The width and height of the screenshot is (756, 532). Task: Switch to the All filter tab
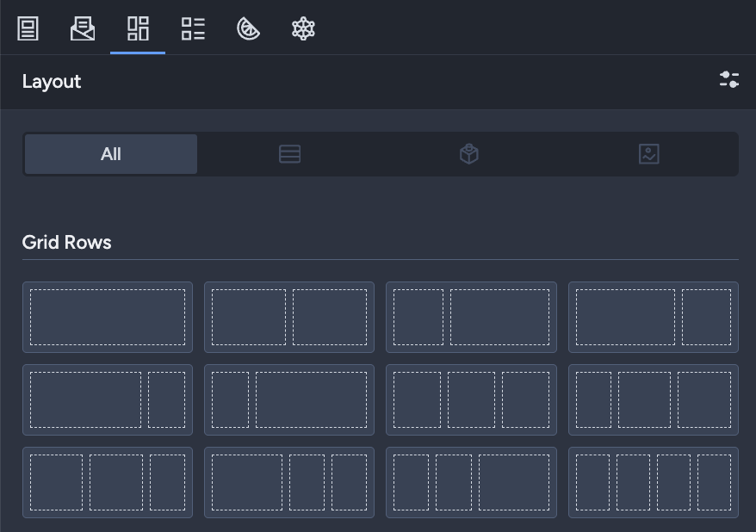tap(110, 154)
